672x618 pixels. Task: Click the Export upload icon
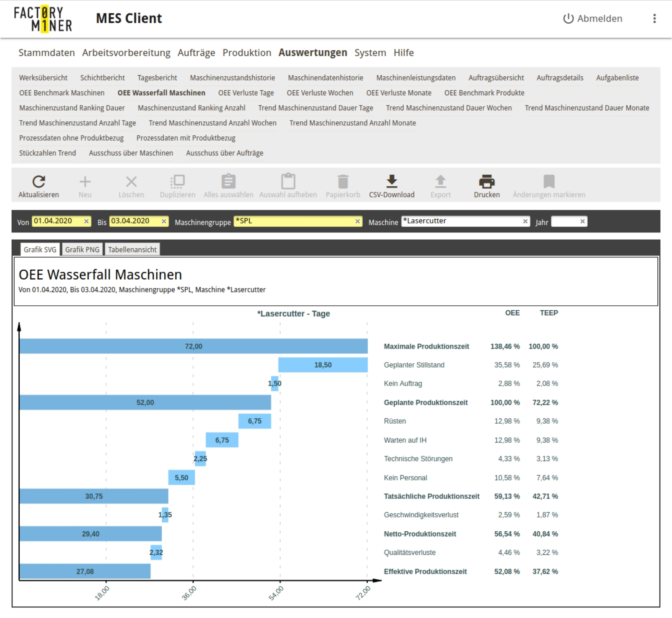coord(440,181)
